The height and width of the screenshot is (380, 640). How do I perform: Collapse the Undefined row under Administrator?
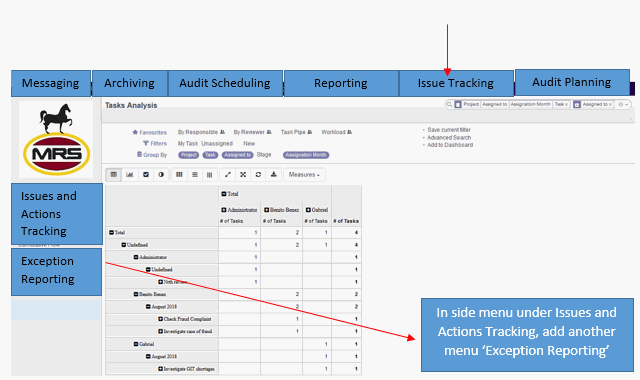(x=148, y=269)
